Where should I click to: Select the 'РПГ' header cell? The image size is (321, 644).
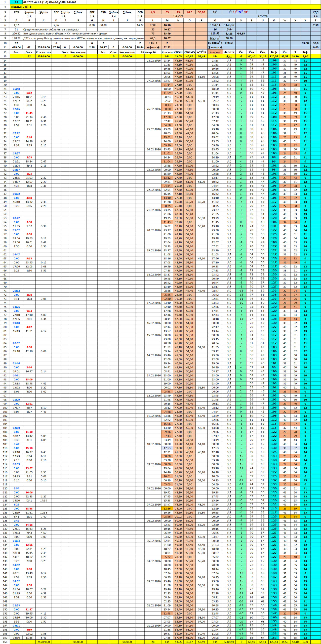pos(92,12)
